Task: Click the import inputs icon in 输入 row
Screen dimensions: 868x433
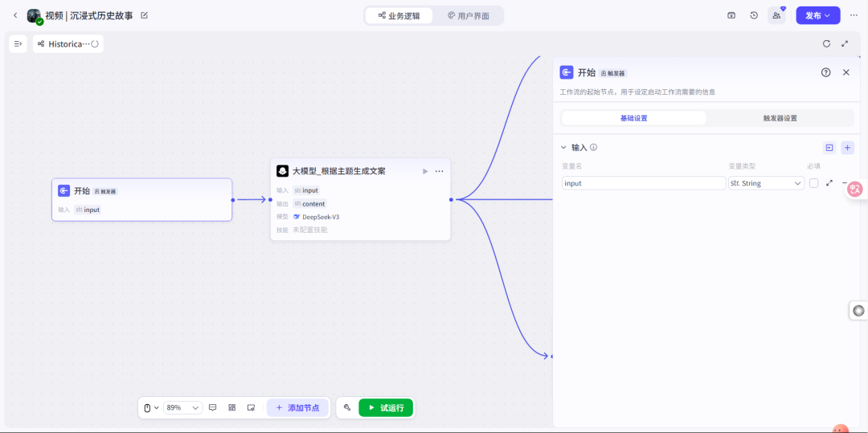Action: tap(829, 148)
